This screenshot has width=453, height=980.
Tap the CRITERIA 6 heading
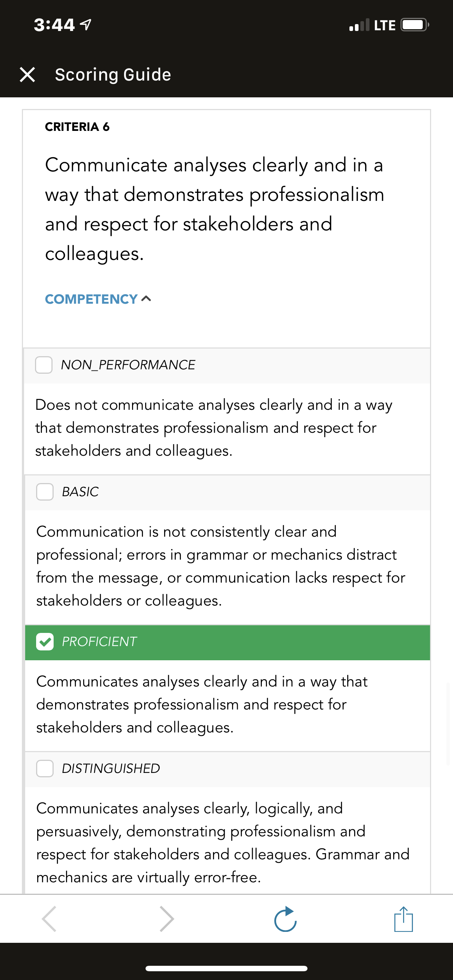[x=77, y=127]
